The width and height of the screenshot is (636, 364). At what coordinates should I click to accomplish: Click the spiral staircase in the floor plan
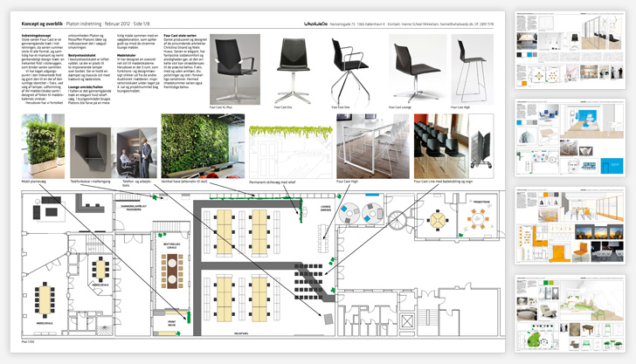pos(397,220)
